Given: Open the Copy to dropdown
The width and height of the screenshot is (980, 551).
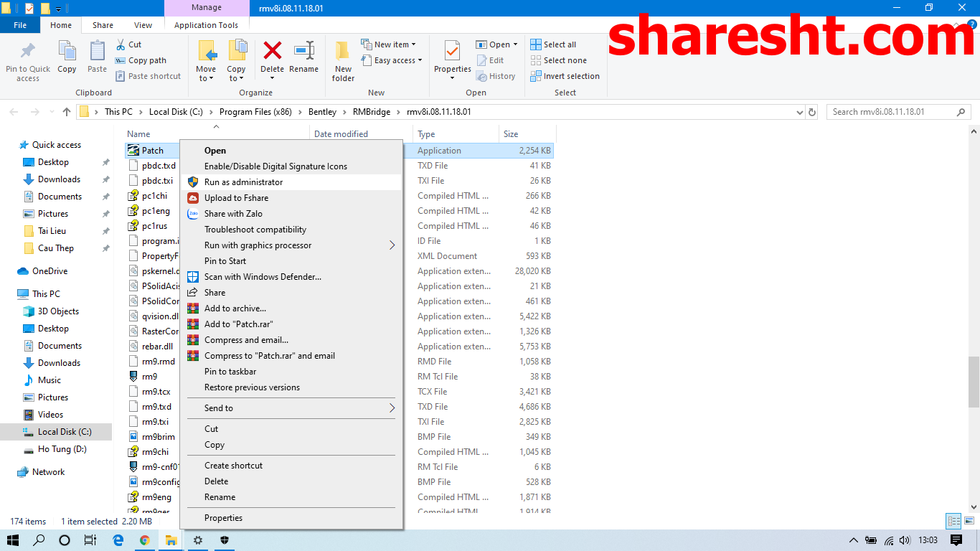Looking at the screenshot, I should [236, 78].
